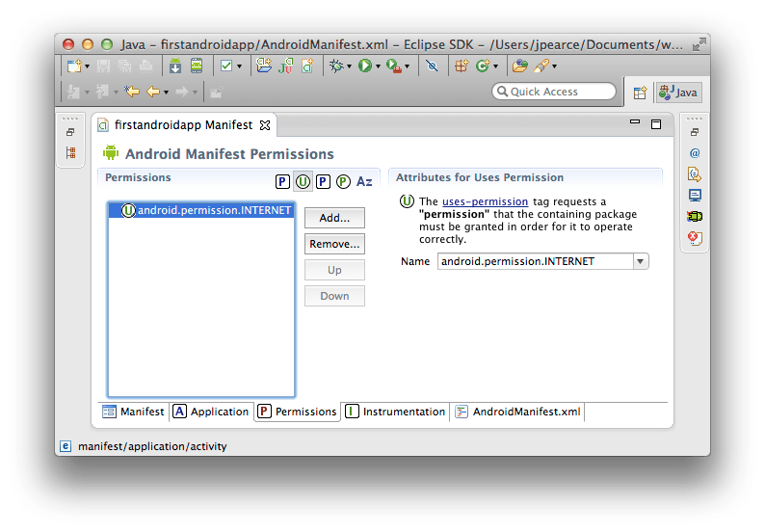Click the Debug bug icon
This screenshot has height=532, width=765.
(x=336, y=66)
